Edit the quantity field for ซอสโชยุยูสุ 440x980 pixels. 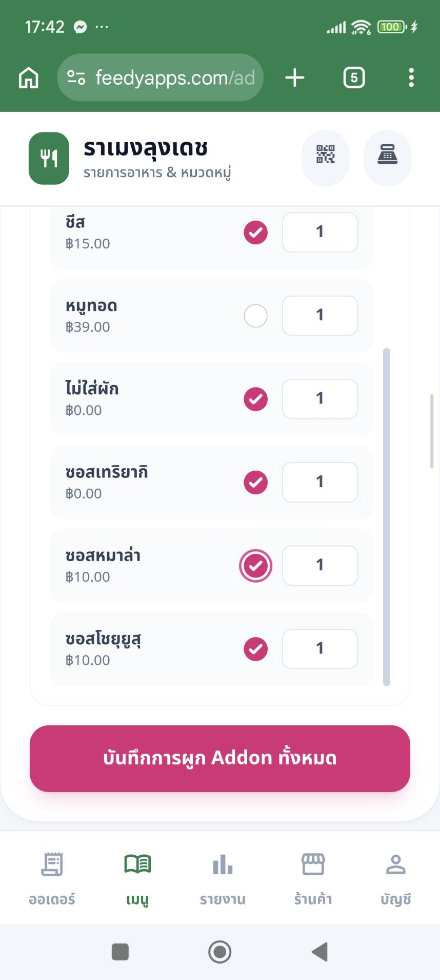[x=319, y=649]
